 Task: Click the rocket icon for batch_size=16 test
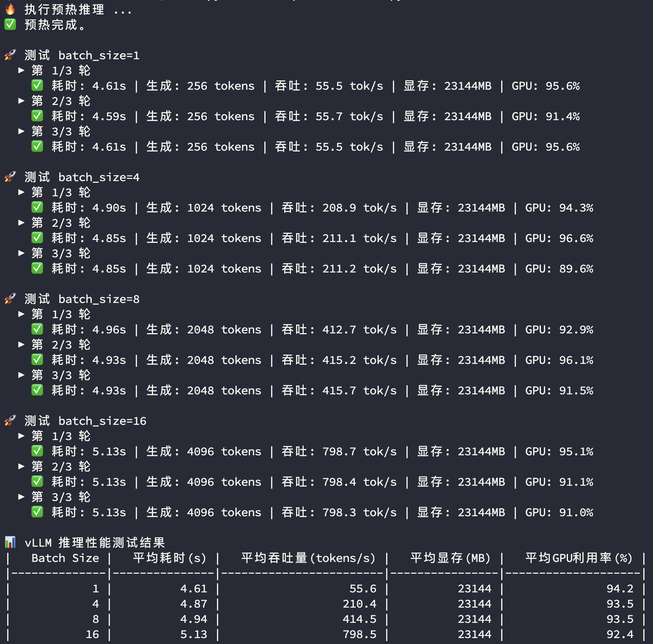coord(10,421)
